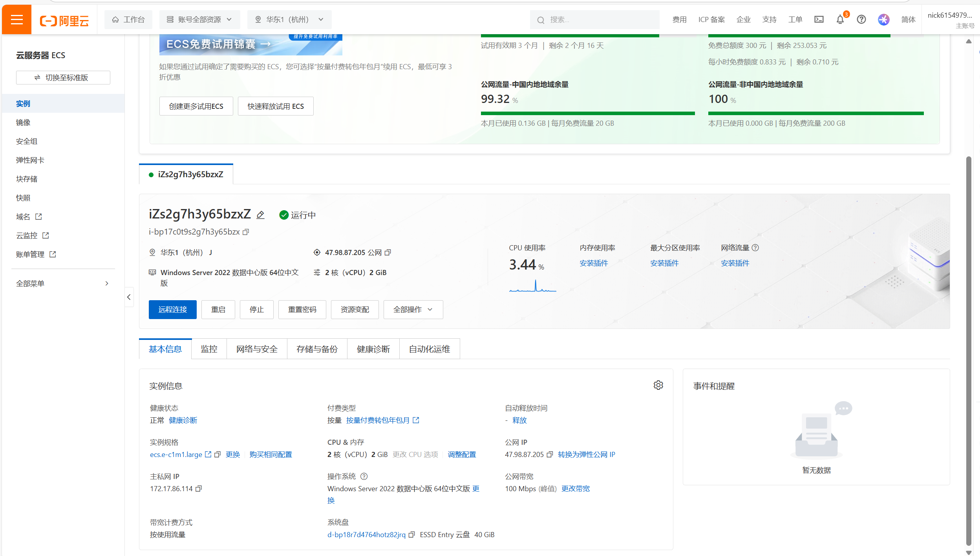Open the Cloud Shell terminal icon

(x=819, y=19)
